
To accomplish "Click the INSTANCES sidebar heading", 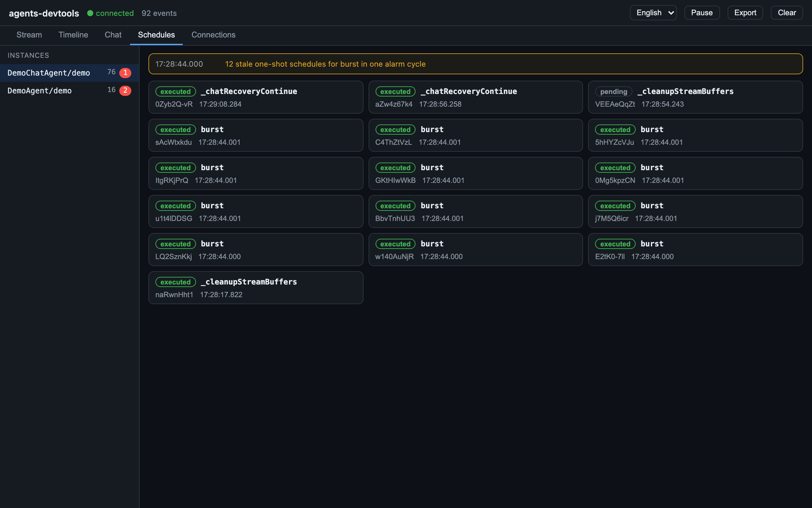I will click(28, 56).
